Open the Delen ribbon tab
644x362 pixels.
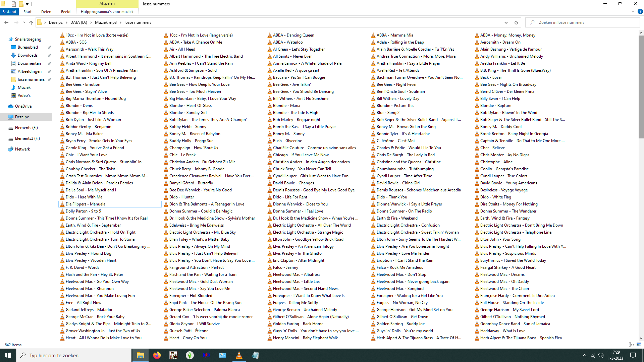[x=46, y=12]
